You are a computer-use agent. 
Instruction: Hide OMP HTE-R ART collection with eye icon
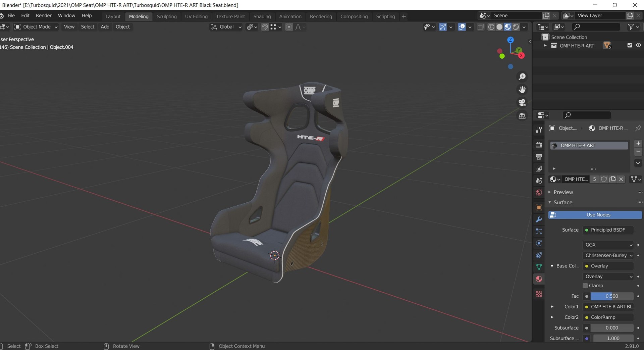[x=638, y=45]
